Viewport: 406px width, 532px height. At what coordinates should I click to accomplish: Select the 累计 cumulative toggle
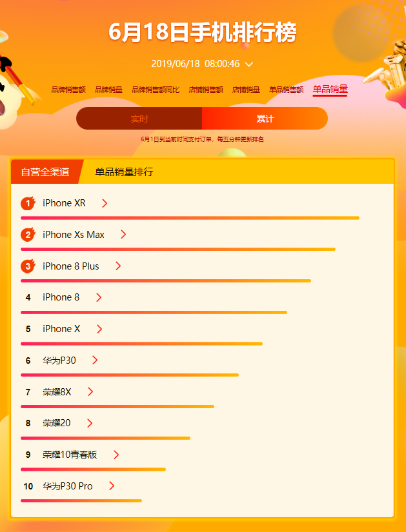click(x=265, y=119)
